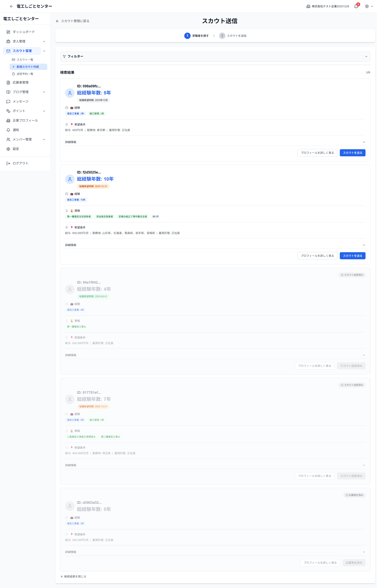377x588 pixels.
Task: Click the back arrow beside 電工しごとセンター title
Action: coord(11,6)
